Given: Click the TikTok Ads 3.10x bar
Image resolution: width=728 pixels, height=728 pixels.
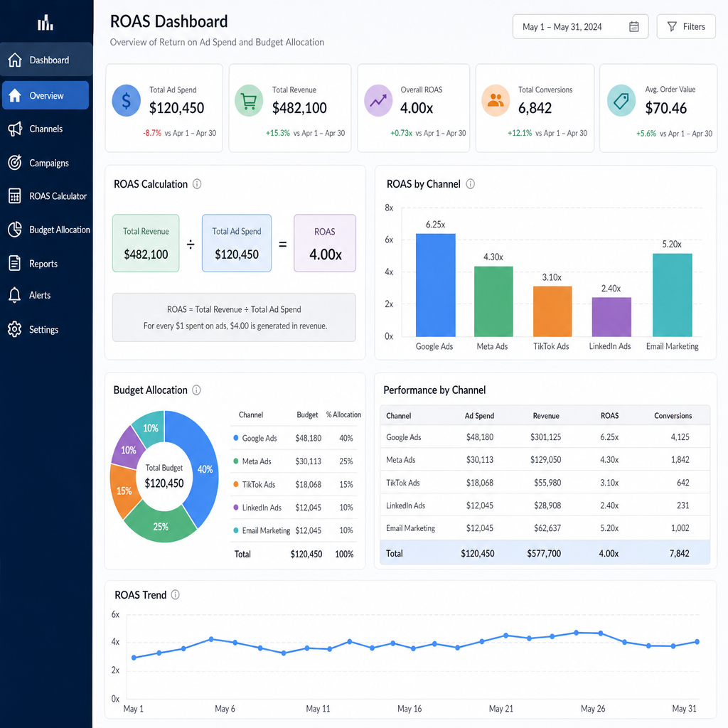Looking at the screenshot, I should (552, 311).
